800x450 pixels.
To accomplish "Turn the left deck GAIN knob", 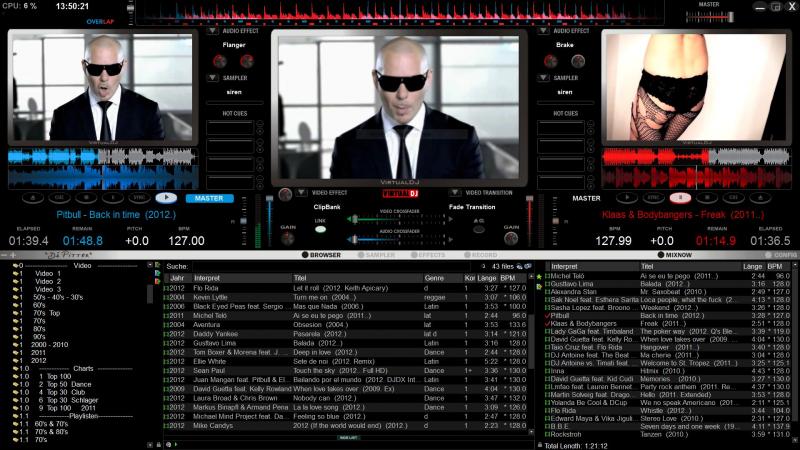I will pos(287,238).
